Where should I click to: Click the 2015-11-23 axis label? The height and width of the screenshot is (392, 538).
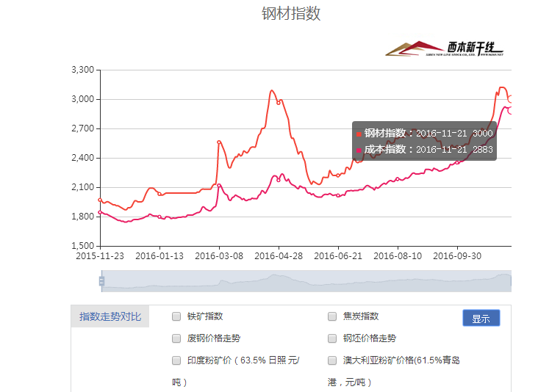tap(100, 256)
